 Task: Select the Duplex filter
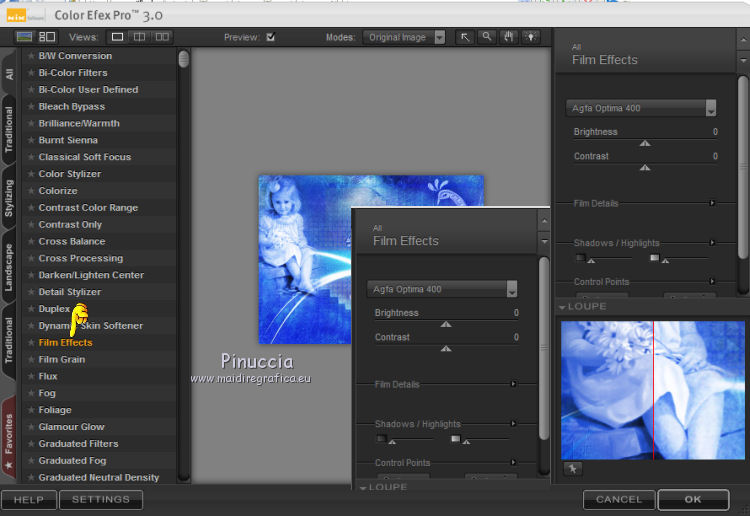pos(54,309)
